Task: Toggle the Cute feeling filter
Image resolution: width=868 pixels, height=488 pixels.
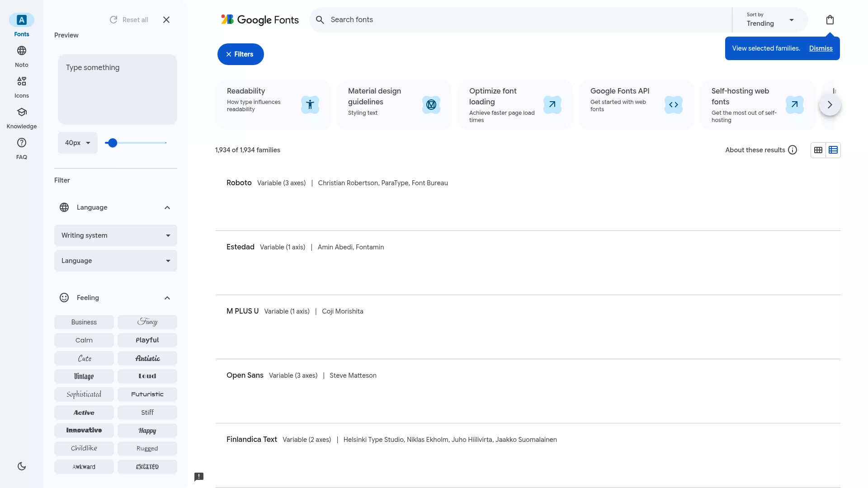Action: [84, 358]
